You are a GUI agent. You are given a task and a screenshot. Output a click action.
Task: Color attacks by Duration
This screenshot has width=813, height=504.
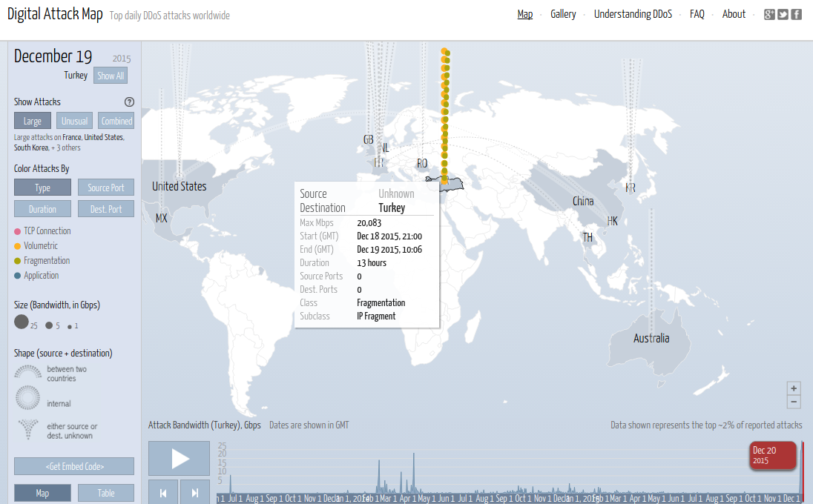point(42,209)
